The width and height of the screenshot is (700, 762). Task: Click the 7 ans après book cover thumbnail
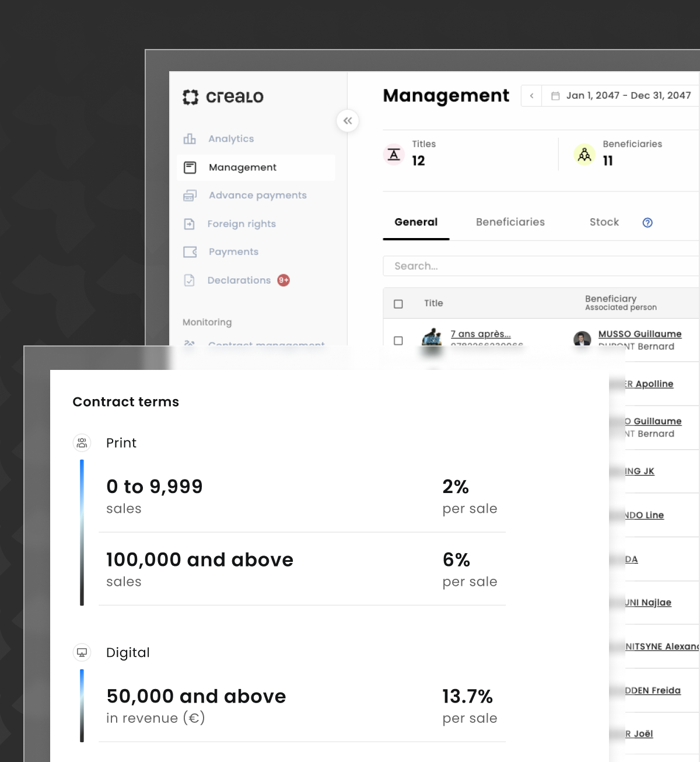click(432, 337)
